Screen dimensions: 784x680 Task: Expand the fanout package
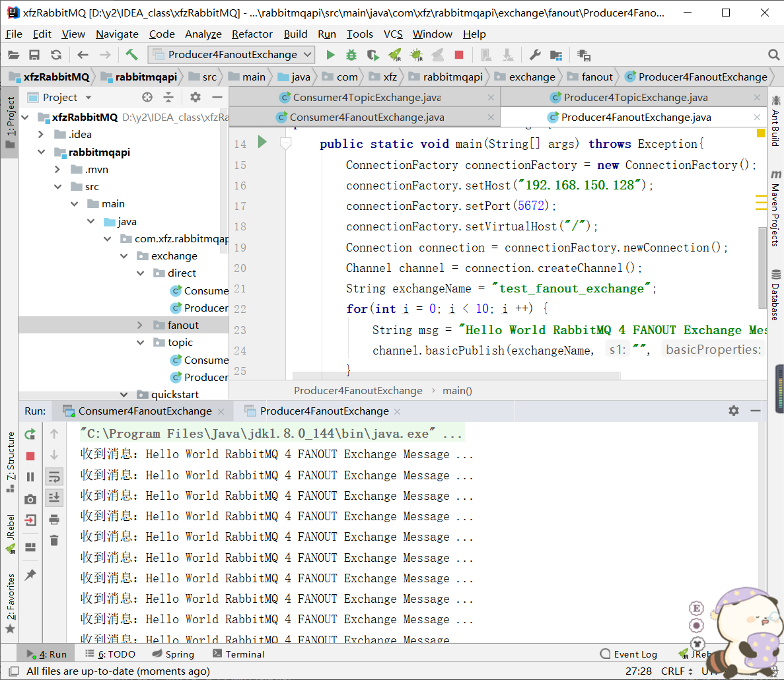pyautogui.click(x=141, y=325)
